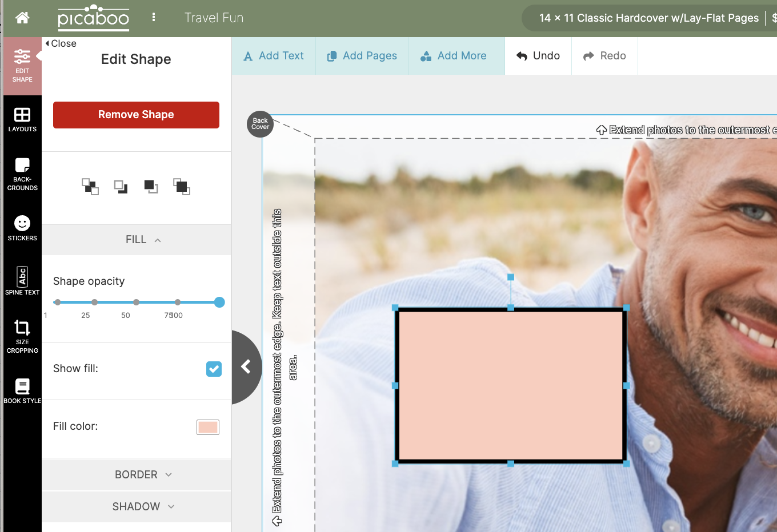Click the shape's right-middle resize handle
The width and height of the screenshot is (777, 532).
[x=626, y=385]
